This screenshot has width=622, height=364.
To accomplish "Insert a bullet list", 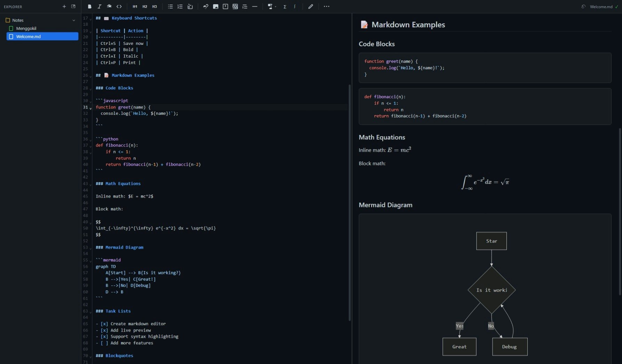I will [170, 6].
